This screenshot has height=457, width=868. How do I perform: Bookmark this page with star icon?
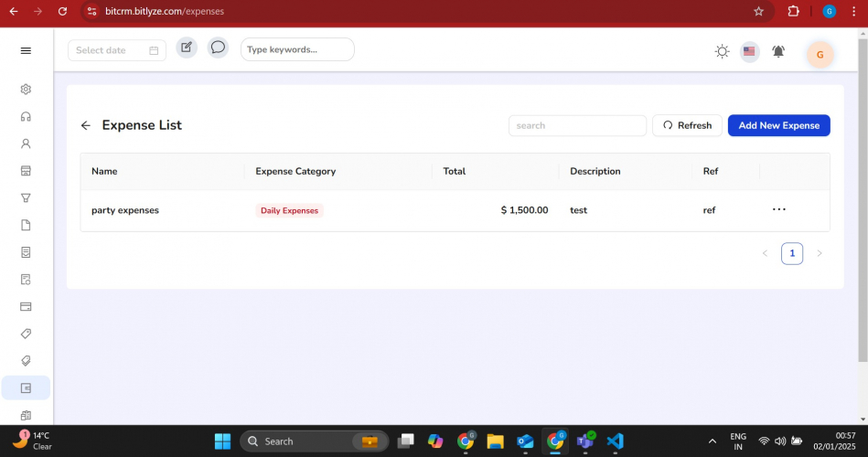pos(758,11)
